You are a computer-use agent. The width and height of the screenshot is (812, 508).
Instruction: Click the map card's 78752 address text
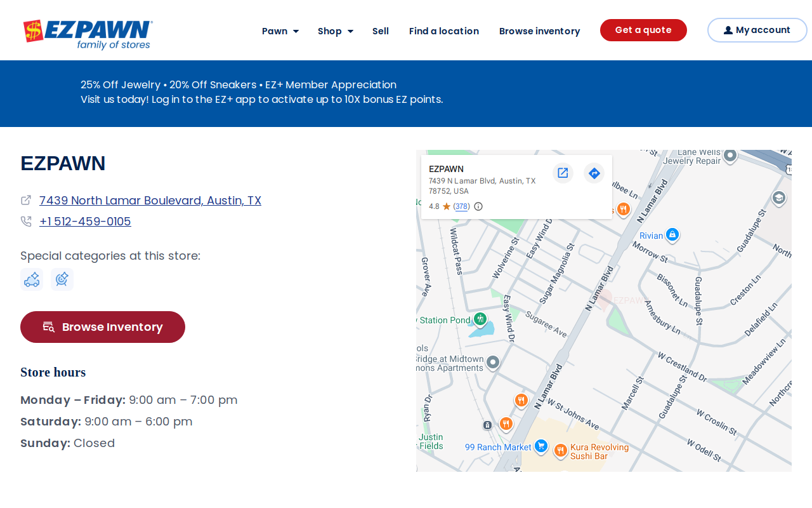483,186
